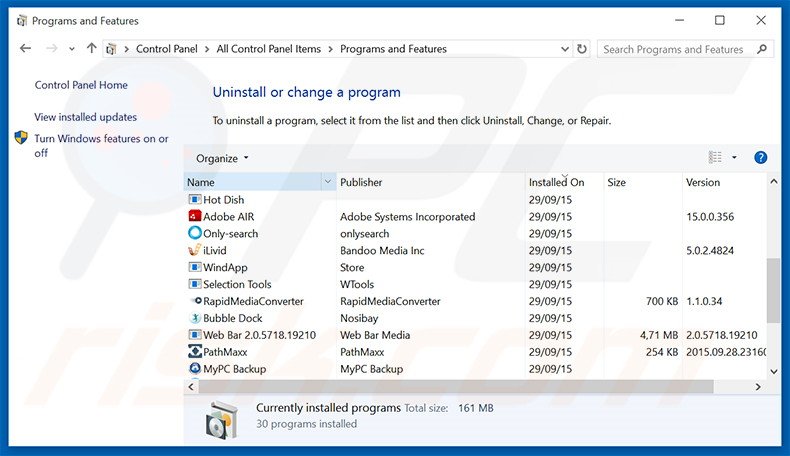Maximize the Programs and Features window
Viewport: 790px width, 456px height.
[720, 20]
